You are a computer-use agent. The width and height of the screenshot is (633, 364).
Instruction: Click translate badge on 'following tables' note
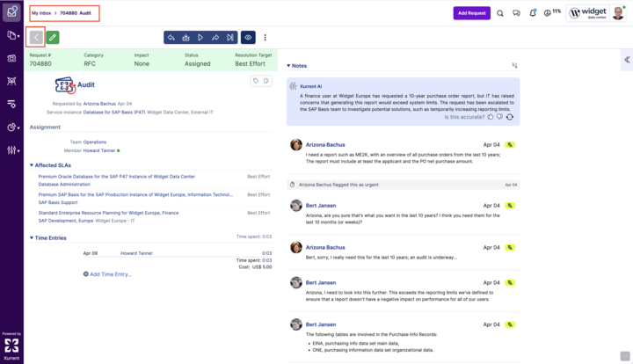click(x=510, y=324)
